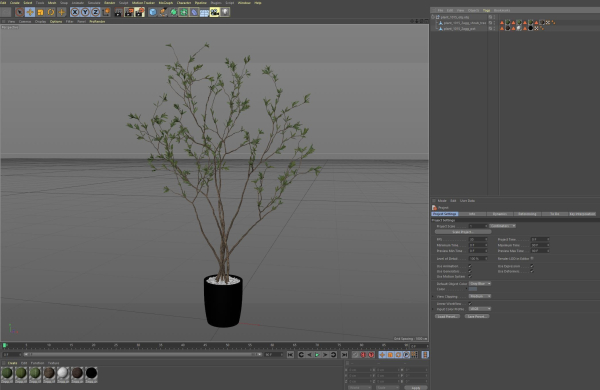Screen dimensions: 600x390
Task: Click the spline Pen tool icon
Action: coord(163,12)
